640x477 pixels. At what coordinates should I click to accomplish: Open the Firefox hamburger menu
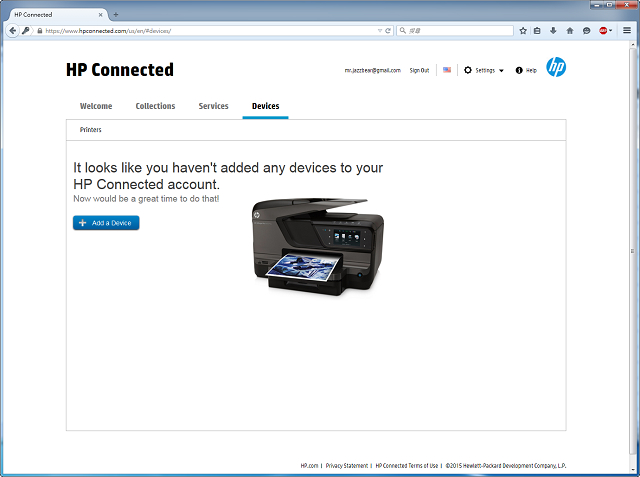(627, 31)
